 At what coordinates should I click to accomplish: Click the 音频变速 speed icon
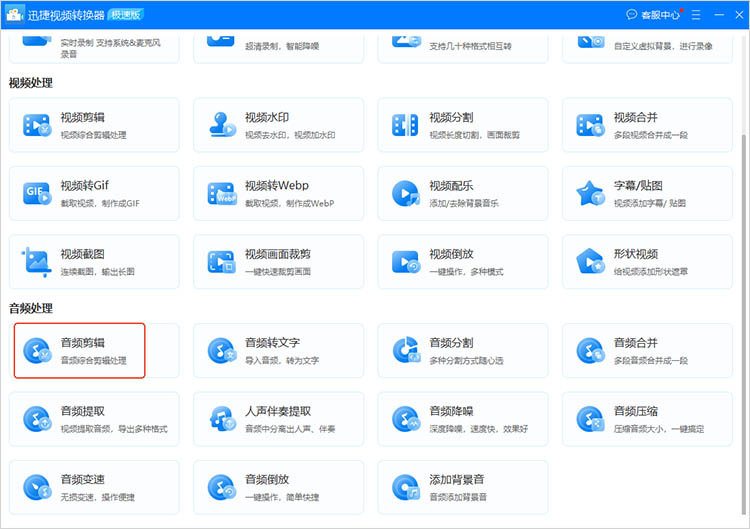click(37, 487)
